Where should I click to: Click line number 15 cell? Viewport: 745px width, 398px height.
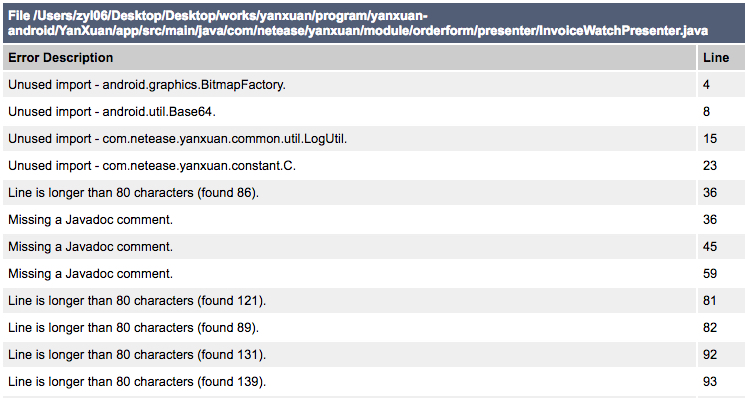point(721,139)
